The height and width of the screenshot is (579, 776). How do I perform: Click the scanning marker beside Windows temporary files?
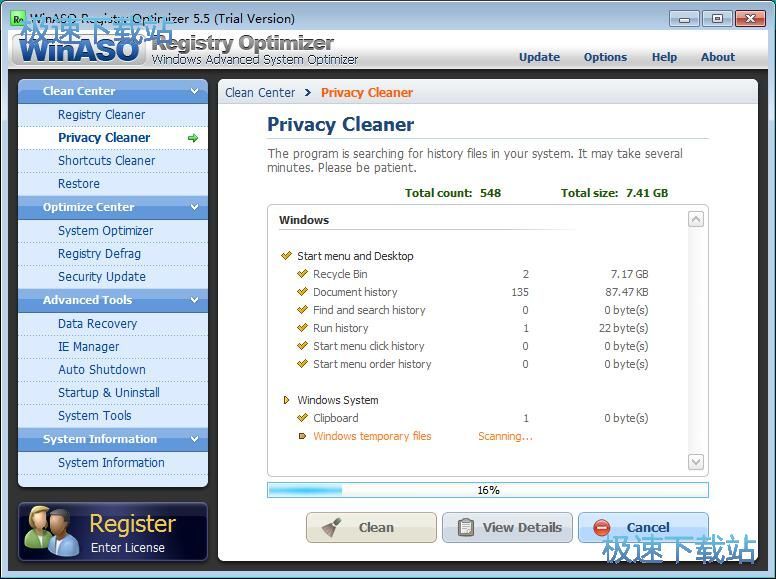click(302, 436)
